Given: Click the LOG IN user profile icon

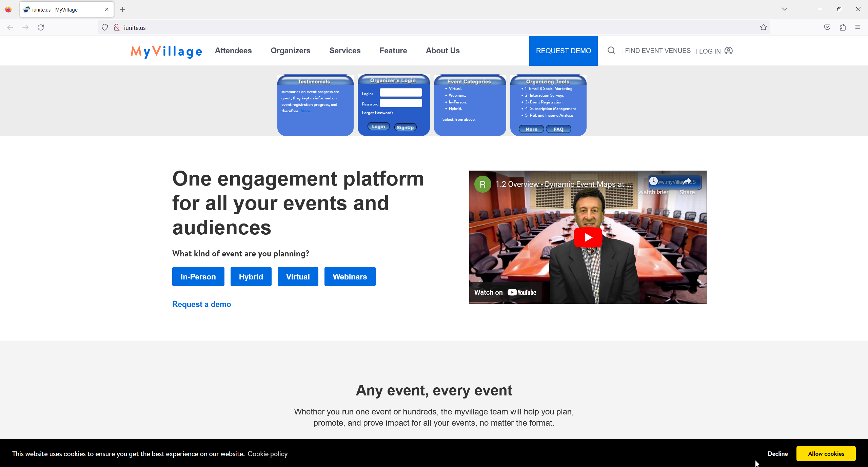Looking at the screenshot, I should (728, 51).
